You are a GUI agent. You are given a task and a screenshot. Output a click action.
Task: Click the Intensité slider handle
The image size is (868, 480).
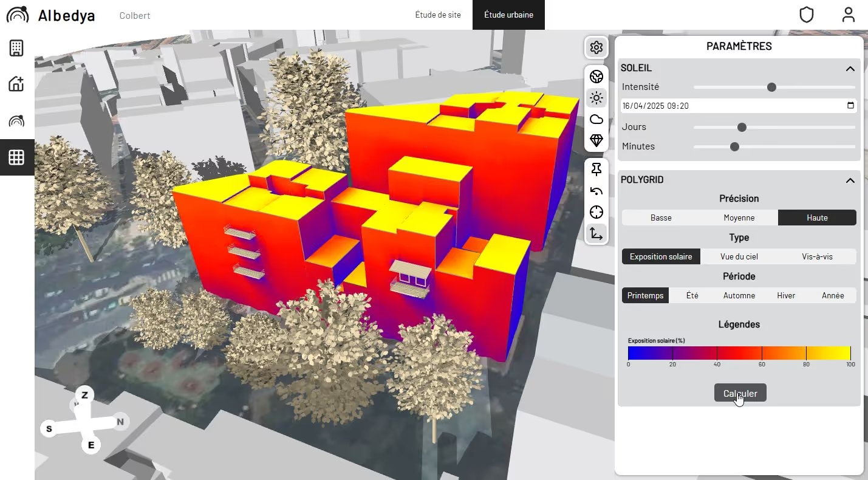click(x=771, y=87)
